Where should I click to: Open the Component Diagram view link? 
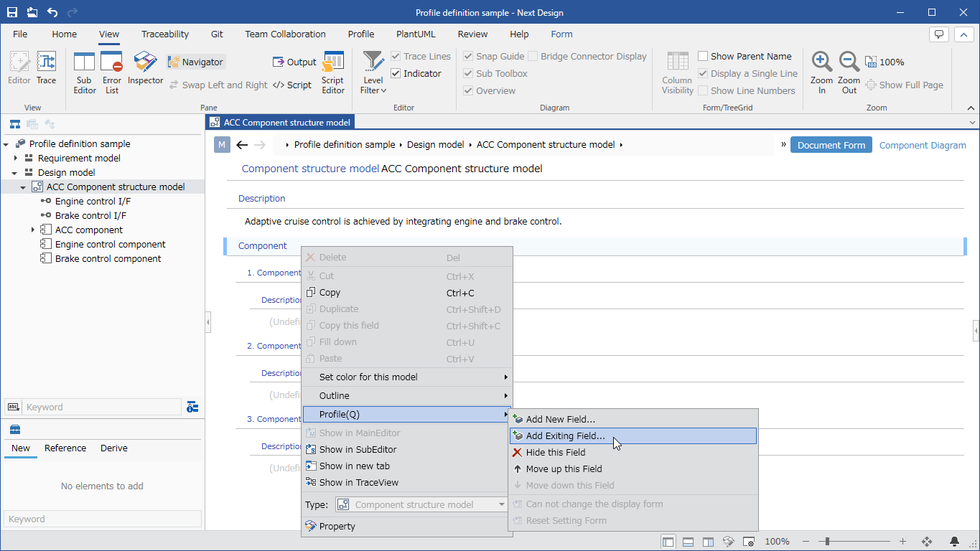coord(923,145)
